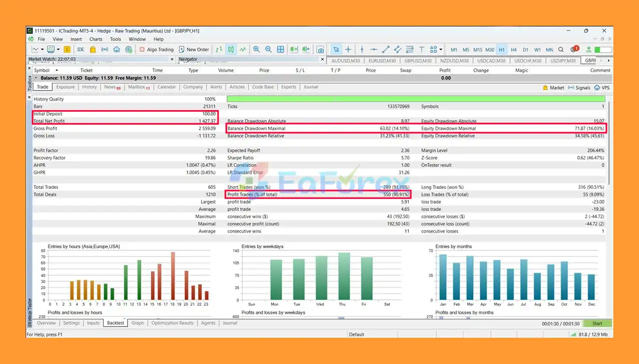
Task: Click the tile windows grid icon
Action: coord(281,49)
